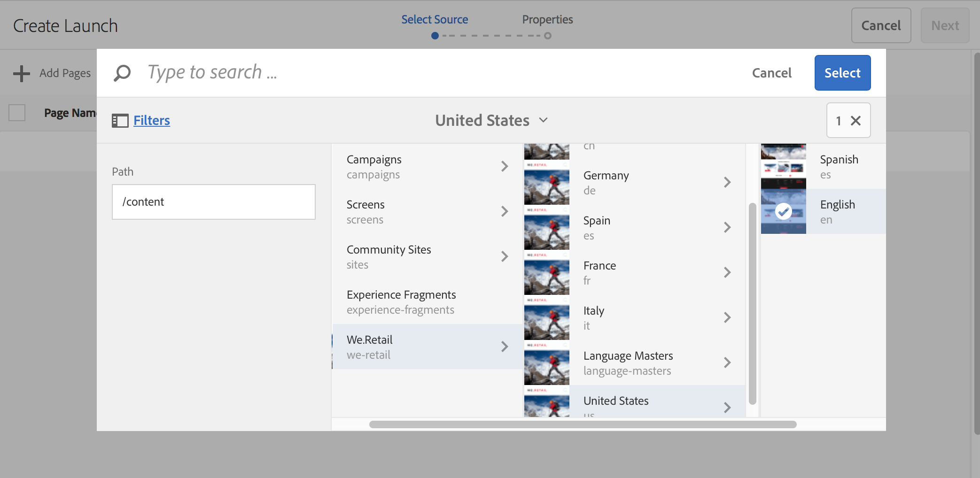980x478 pixels.
Task: Expand the Language Masters chevron
Action: [727, 362]
